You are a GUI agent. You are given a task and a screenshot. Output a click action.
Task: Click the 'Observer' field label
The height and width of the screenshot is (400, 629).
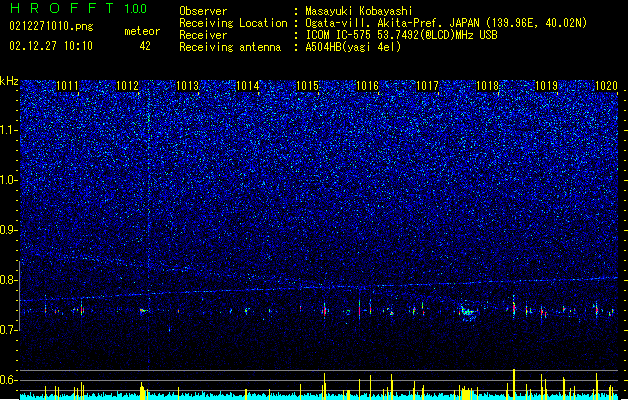[203, 11]
